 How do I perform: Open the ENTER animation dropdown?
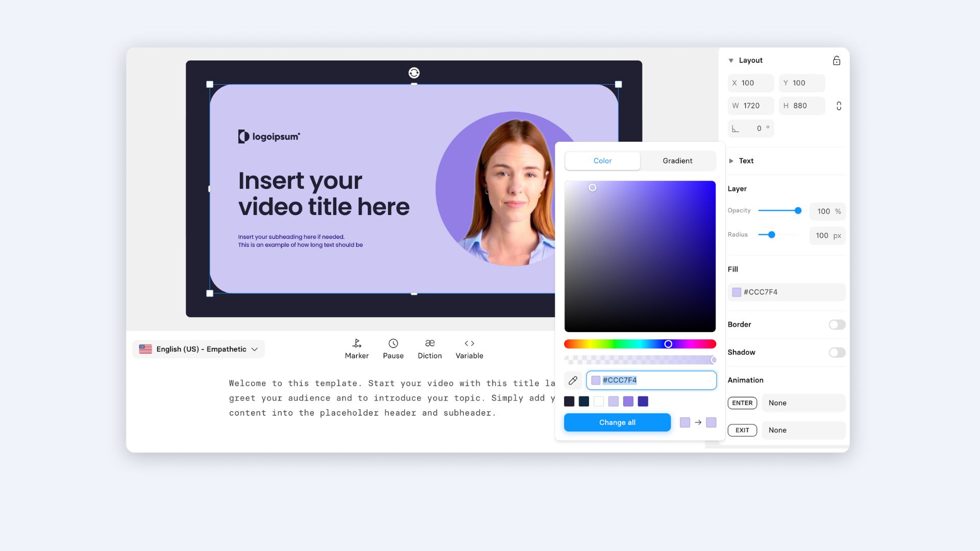pos(803,403)
